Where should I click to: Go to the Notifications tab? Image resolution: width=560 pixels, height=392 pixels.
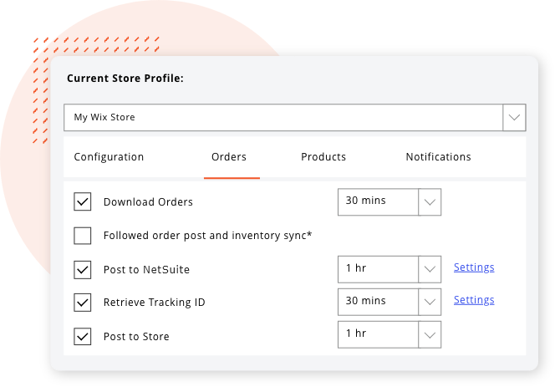pos(438,157)
